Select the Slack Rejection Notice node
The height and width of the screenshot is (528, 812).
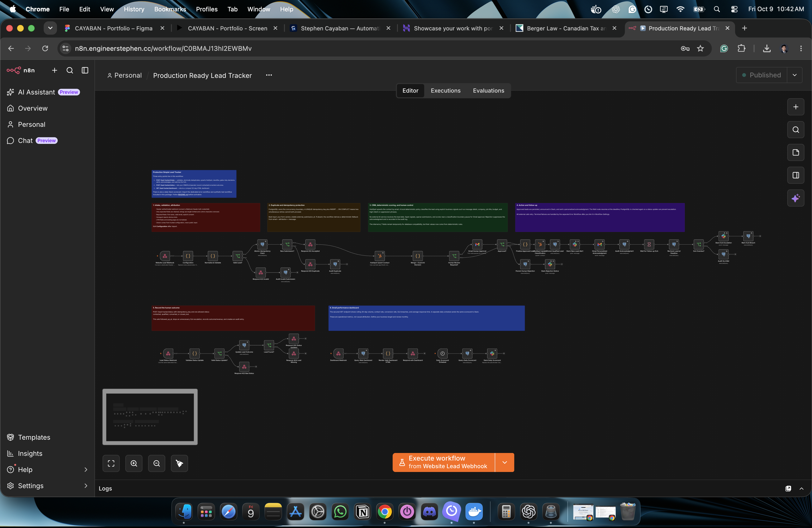coord(550,264)
